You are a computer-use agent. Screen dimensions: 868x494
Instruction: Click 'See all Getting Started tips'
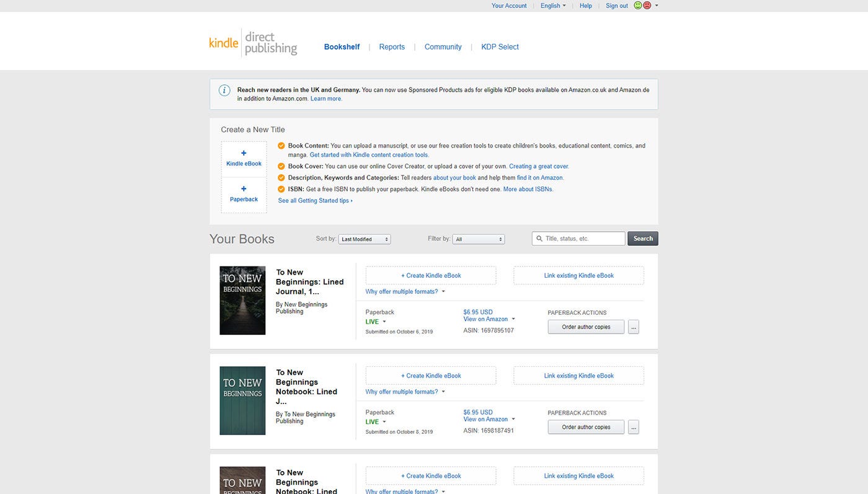tap(315, 201)
